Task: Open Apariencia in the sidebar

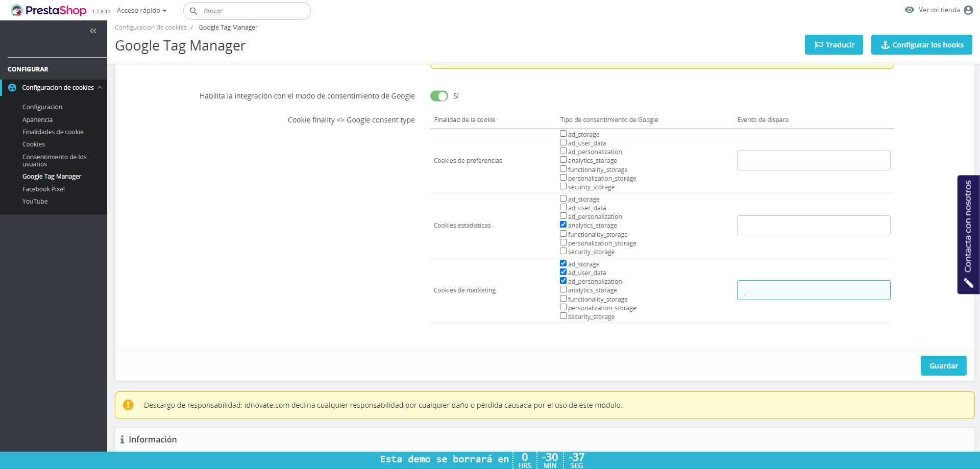Action: (x=37, y=120)
